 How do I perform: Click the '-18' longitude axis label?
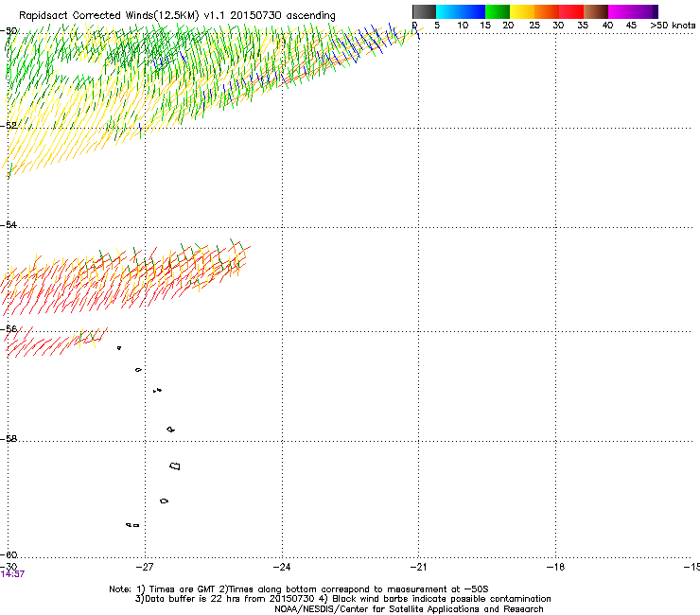(x=555, y=567)
